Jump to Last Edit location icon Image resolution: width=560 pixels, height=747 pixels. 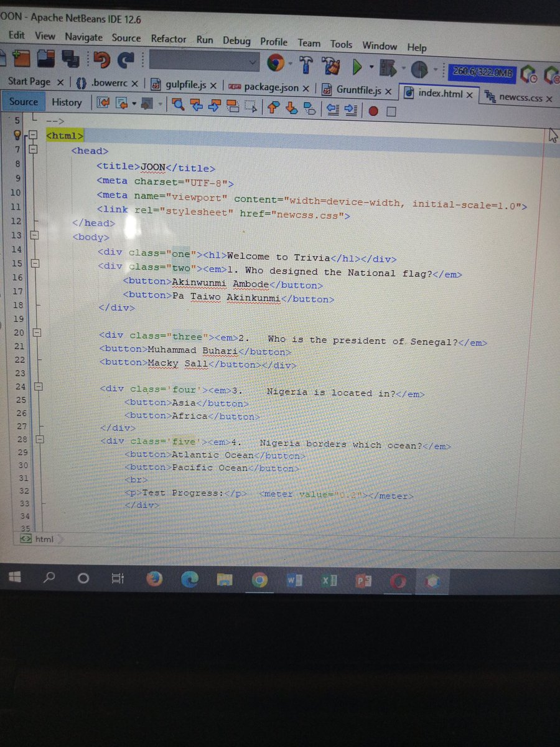coord(103,103)
